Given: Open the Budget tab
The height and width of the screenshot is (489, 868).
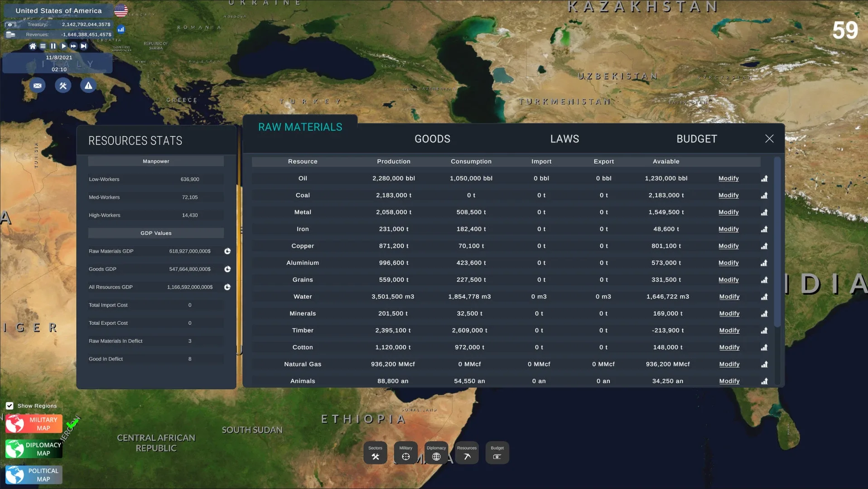Looking at the screenshot, I should 696,139.
